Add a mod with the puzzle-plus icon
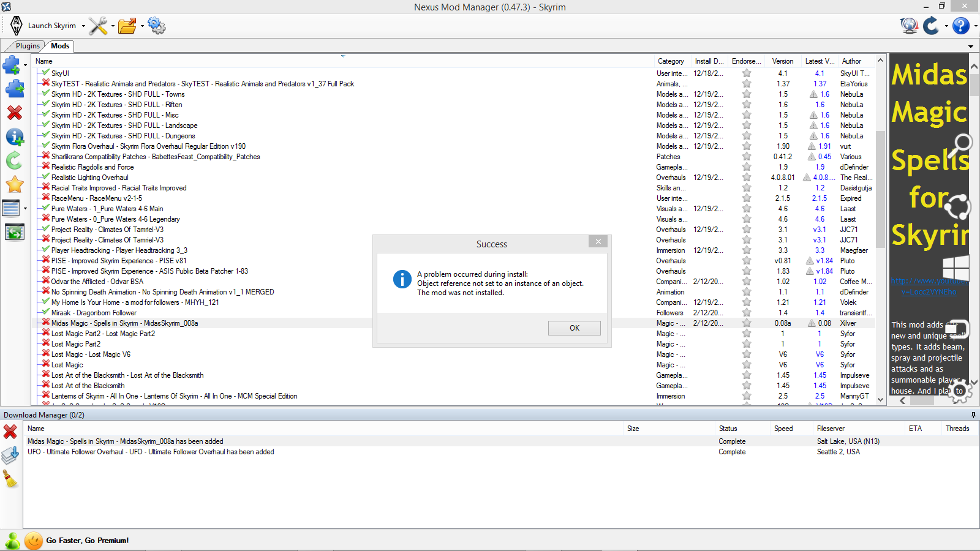Image resolution: width=980 pixels, height=551 pixels. pos(12,64)
